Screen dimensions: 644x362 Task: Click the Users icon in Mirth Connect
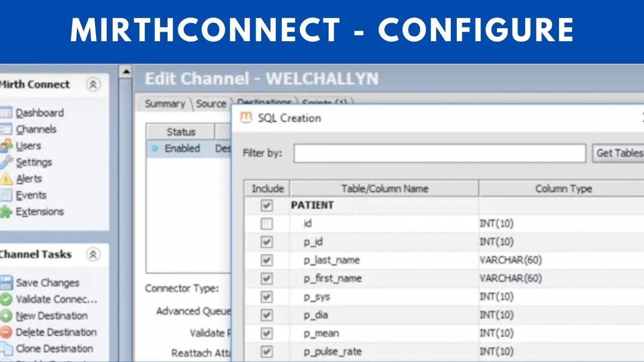pyautogui.click(x=6, y=146)
